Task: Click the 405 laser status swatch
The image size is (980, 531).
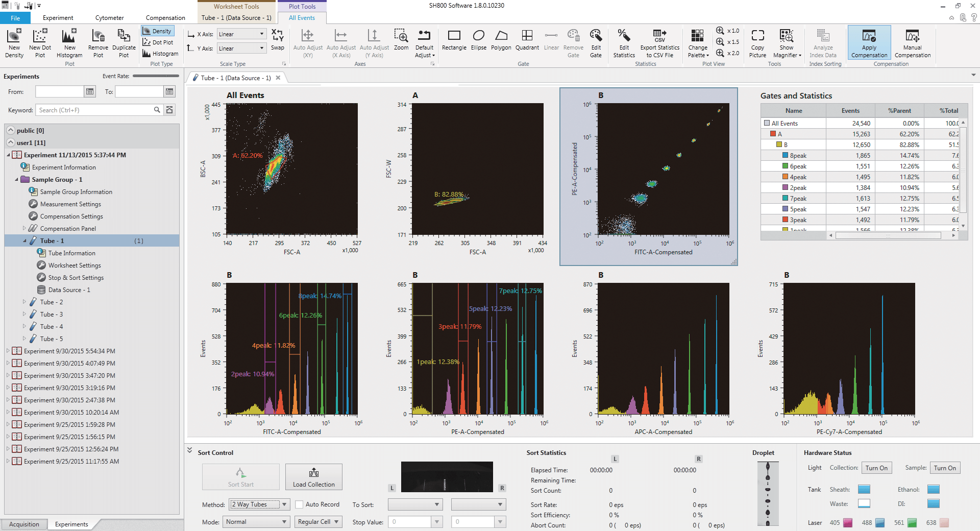Action: tap(847, 523)
